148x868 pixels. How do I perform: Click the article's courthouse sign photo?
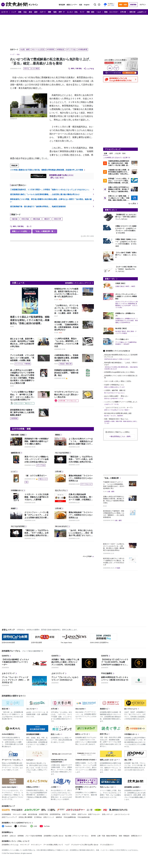point(29,106)
